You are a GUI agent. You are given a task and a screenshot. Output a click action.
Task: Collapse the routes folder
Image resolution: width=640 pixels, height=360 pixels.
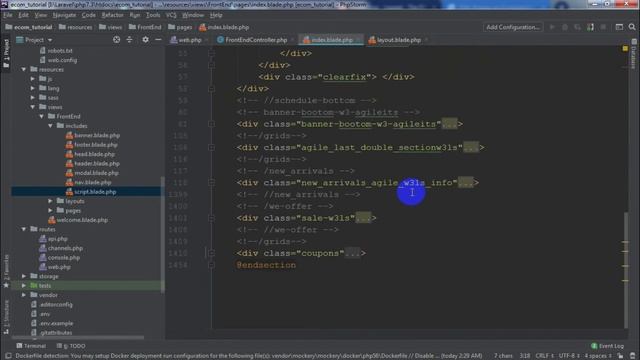click(x=24, y=229)
